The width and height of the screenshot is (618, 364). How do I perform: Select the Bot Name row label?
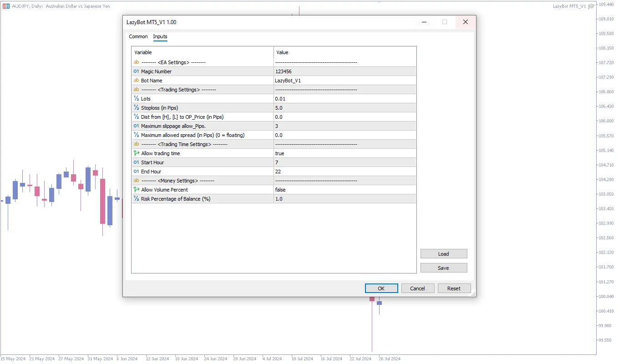152,81
